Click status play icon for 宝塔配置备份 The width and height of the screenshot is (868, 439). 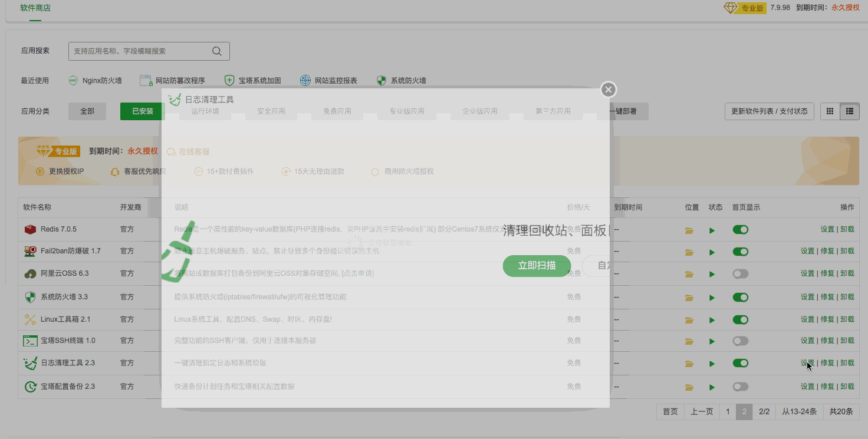pyautogui.click(x=712, y=388)
